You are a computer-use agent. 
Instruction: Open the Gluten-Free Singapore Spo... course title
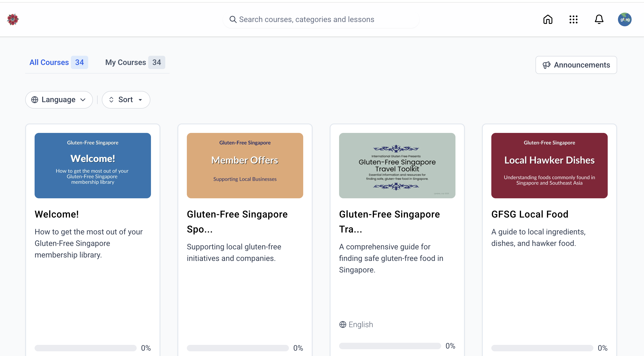[x=237, y=222]
